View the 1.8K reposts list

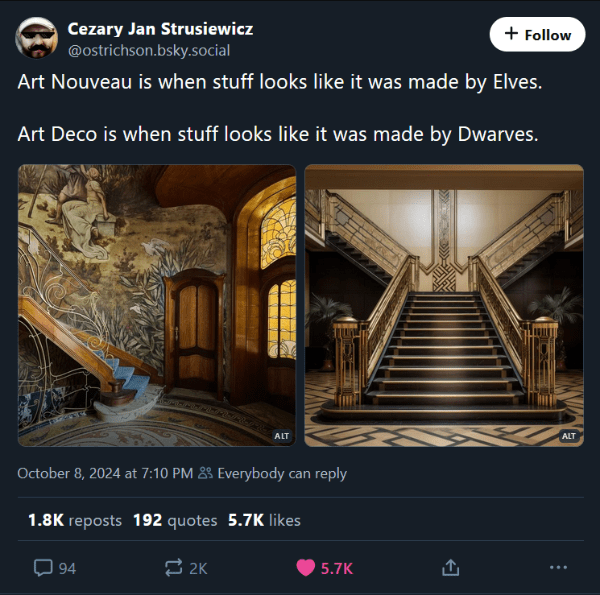(75, 520)
